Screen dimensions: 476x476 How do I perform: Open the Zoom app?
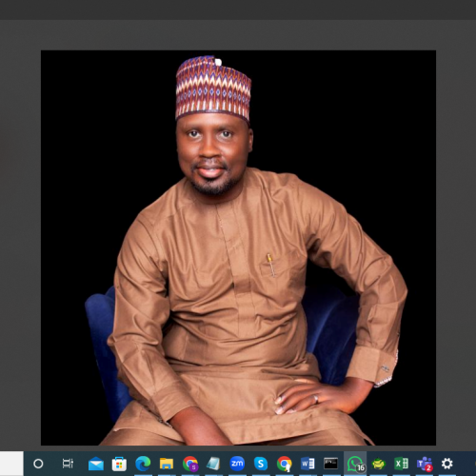point(237,464)
